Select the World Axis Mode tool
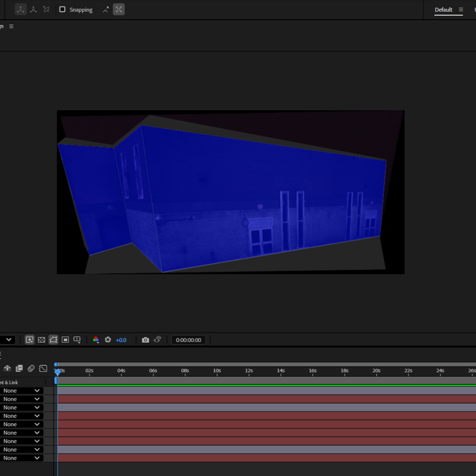 click(33, 9)
